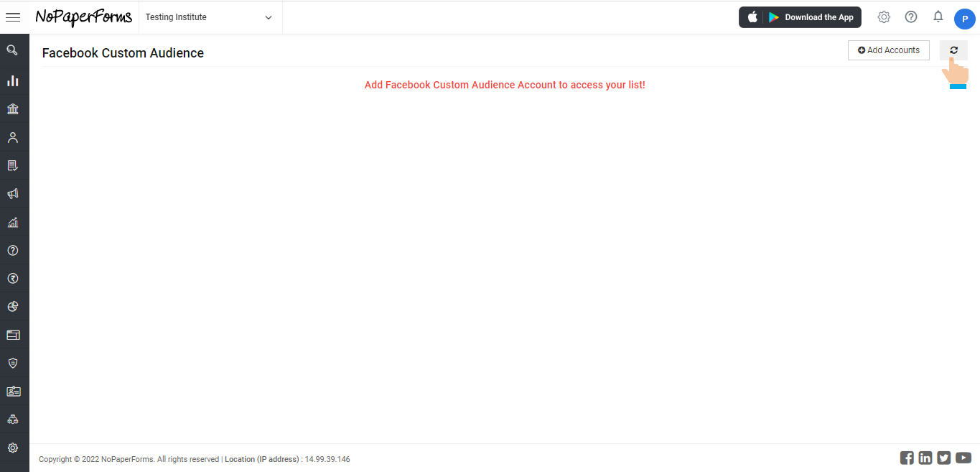The height and width of the screenshot is (472, 980).
Task: Open the form list icon in sidebar
Action: (x=12, y=166)
